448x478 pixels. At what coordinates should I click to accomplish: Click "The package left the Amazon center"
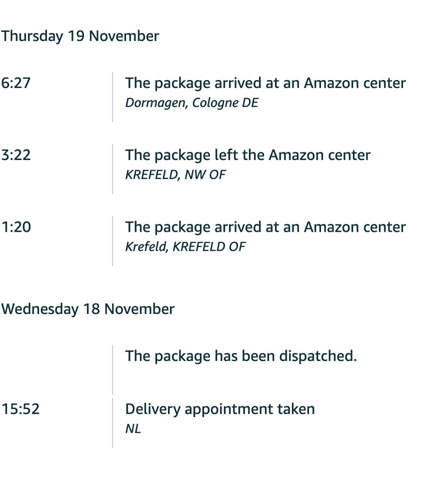(248, 155)
